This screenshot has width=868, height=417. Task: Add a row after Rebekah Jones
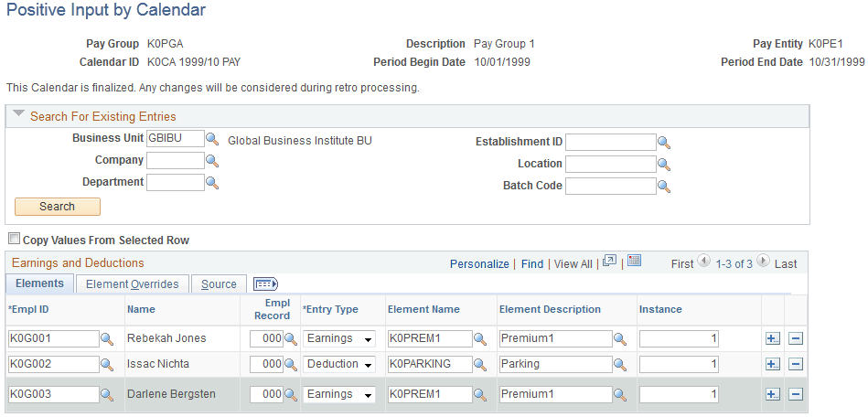click(772, 338)
